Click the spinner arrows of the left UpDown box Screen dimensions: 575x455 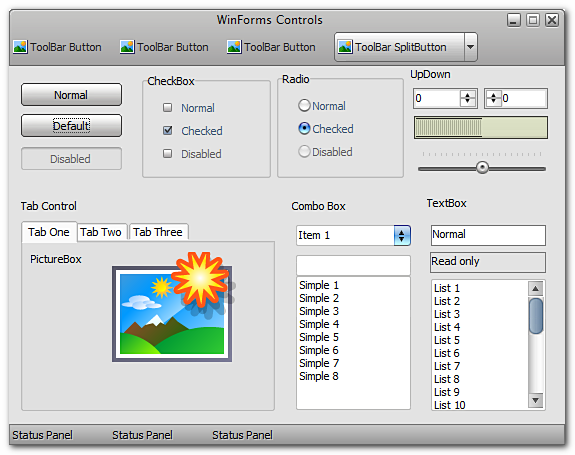coord(468,98)
